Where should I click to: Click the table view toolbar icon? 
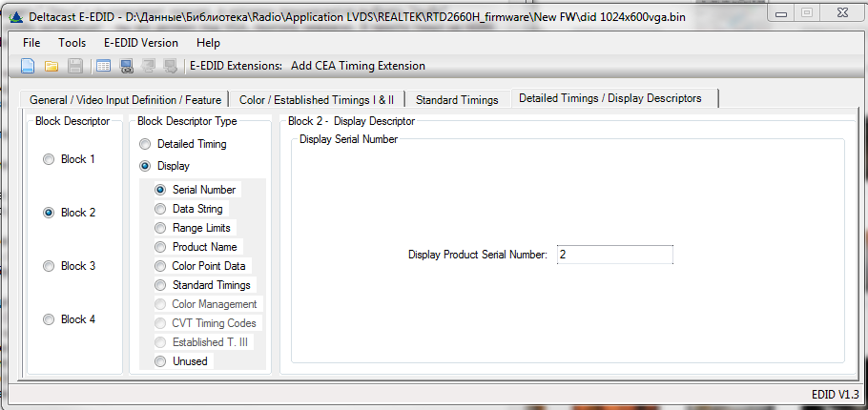coord(103,66)
